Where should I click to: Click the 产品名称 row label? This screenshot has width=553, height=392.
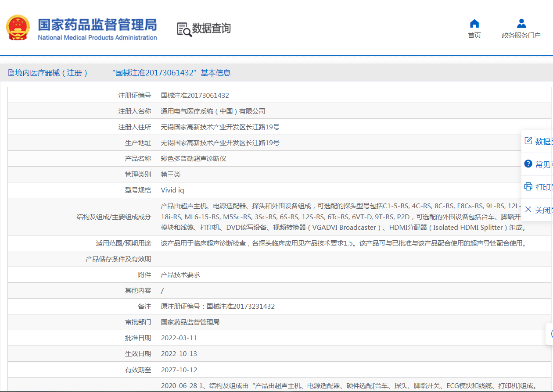(x=138, y=159)
